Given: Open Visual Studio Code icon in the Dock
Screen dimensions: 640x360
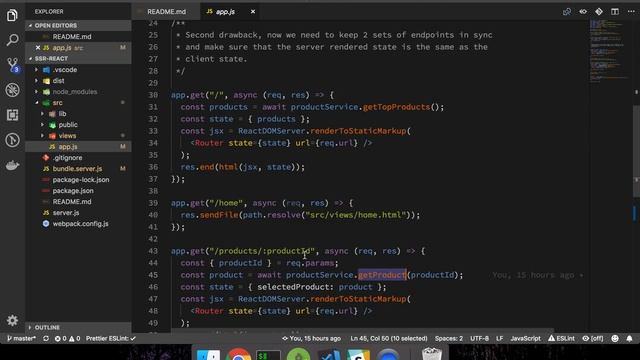Looking at the screenshot, I should [x=329, y=355].
